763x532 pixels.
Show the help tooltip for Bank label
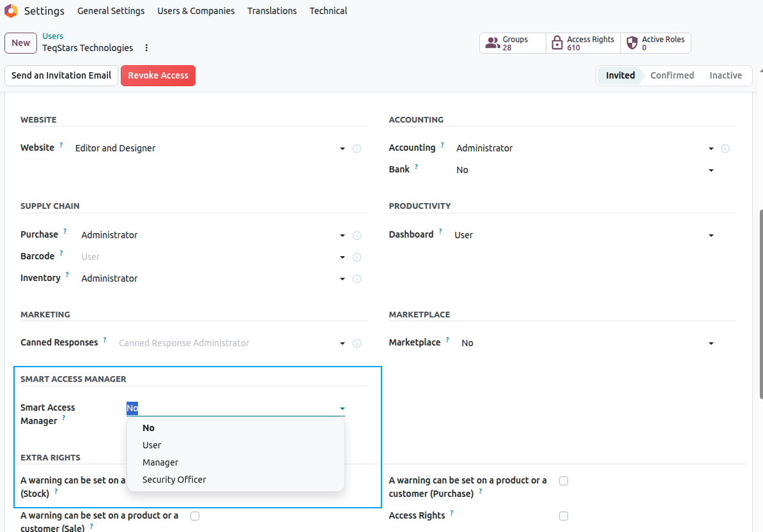click(x=416, y=167)
